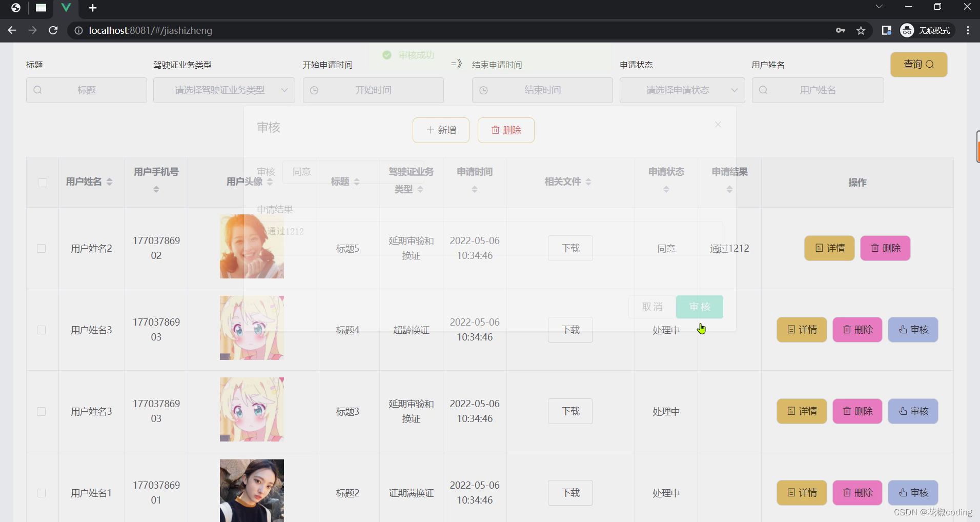980x522 pixels.
Task: Sort by 申请状态 column
Action: click(666, 190)
